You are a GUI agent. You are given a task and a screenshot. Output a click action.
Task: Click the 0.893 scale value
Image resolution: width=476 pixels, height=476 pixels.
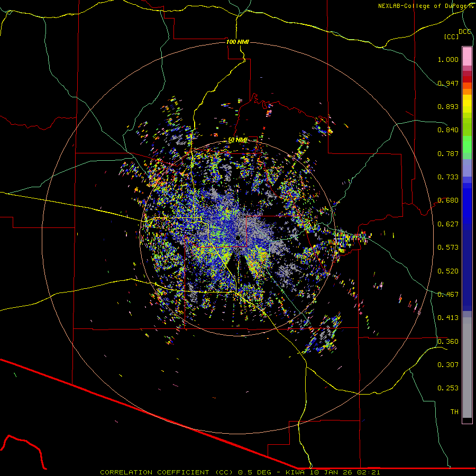pos(448,106)
